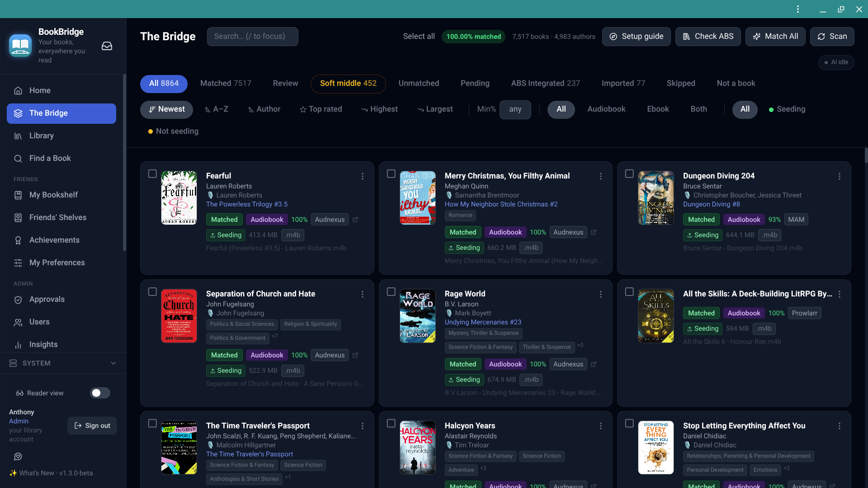The image size is (868, 488).
Task: Open external link icon for Fearful
Action: coord(355,220)
